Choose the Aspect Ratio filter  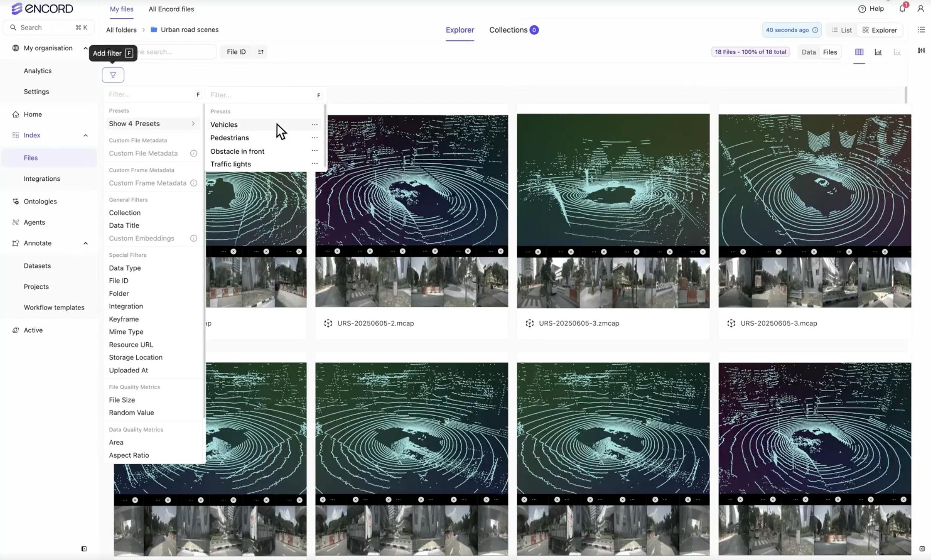click(x=129, y=455)
